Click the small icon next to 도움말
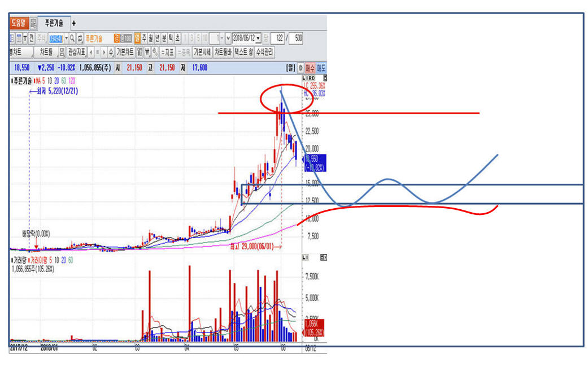588x371 pixels. (33, 23)
